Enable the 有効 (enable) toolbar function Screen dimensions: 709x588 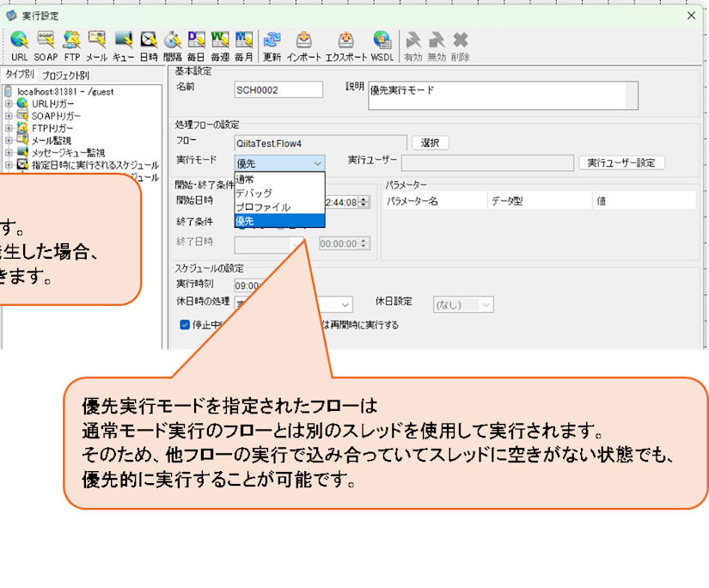point(413,39)
